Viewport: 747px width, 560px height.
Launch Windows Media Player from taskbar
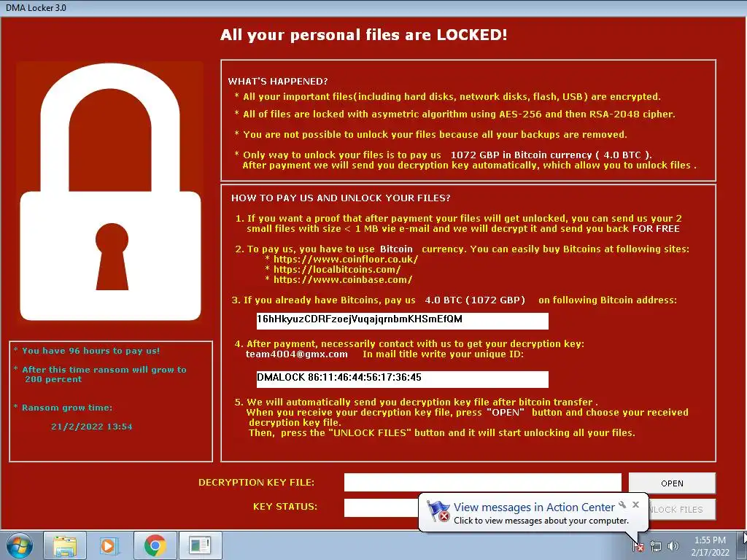tap(108, 545)
